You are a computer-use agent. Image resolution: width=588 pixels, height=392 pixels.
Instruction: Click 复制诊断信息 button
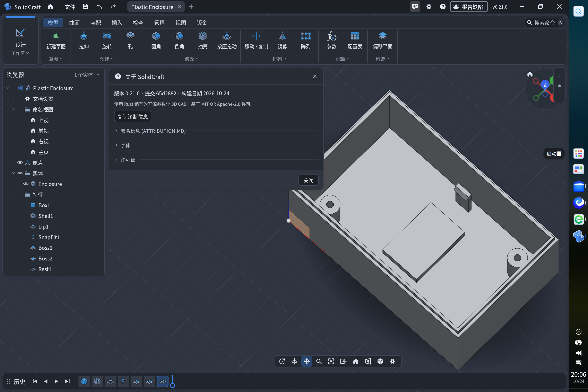[133, 116]
